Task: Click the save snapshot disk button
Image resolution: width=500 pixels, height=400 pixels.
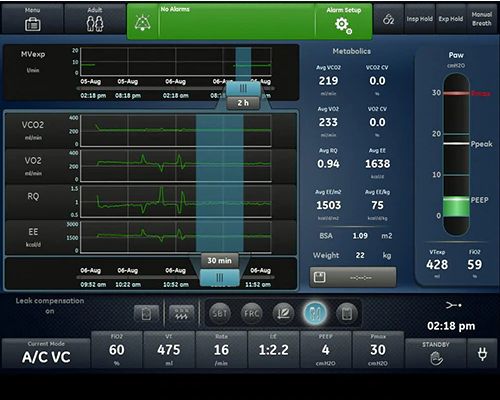Action: 353,277
